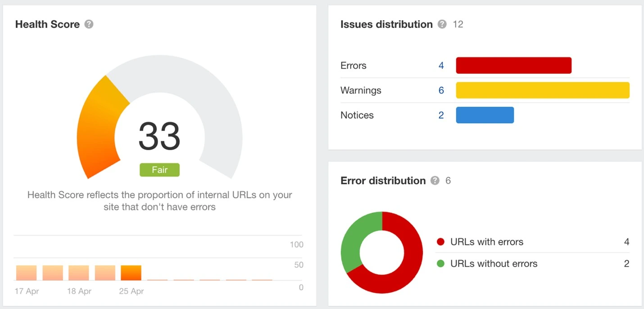Open the Errors count link showing 4
The image size is (644, 309).
(x=441, y=66)
